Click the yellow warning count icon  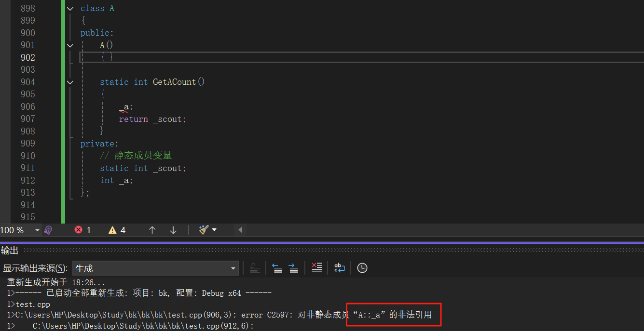(112, 230)
